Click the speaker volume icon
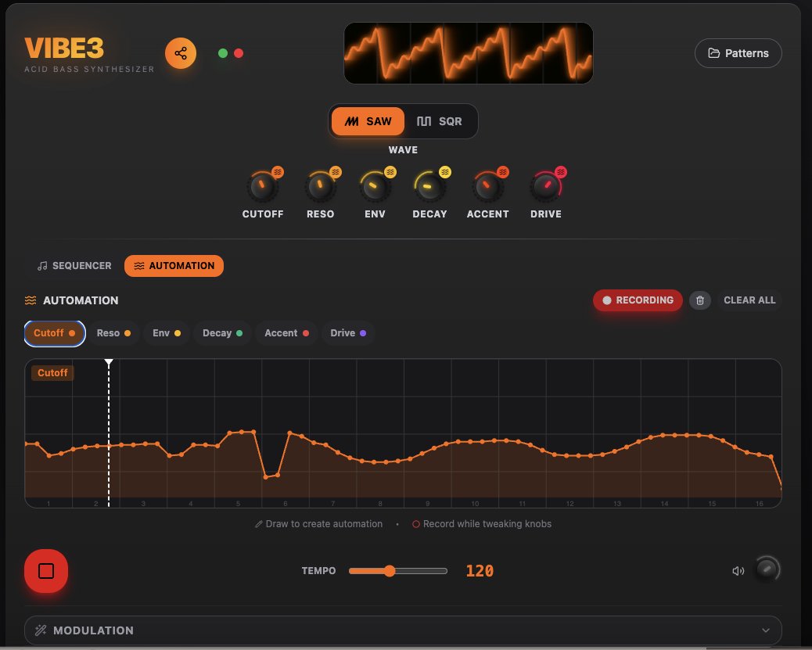This screenshot has width=812, height=650. click(x=738, y=571)
